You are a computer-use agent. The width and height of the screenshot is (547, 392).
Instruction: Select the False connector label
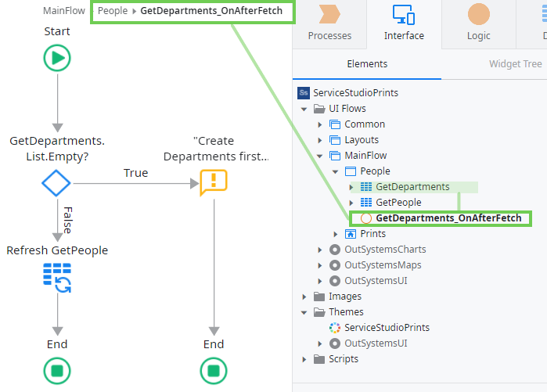[67, 221]
